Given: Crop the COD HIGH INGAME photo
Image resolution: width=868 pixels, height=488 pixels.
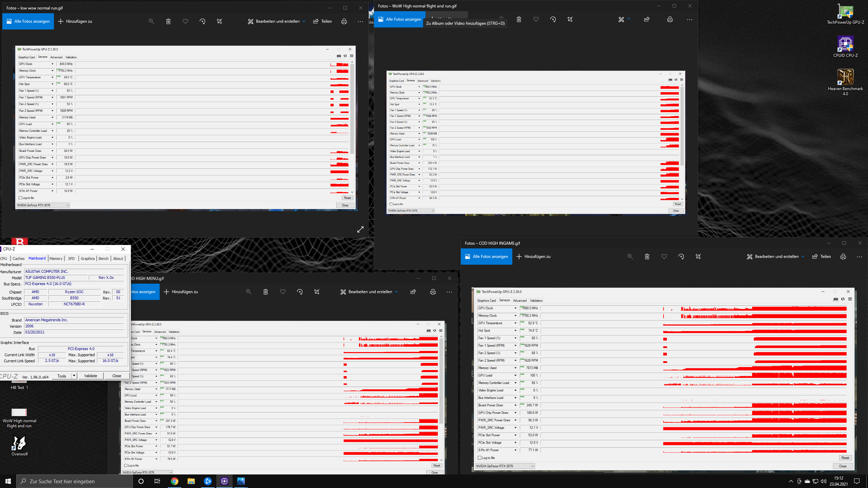Looking at the screenshot, I should [698, 257].
